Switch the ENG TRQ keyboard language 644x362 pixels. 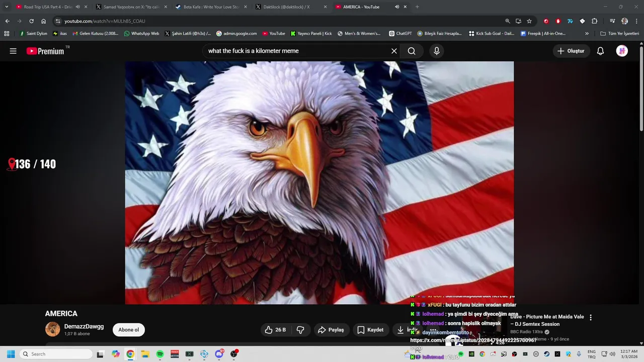(x=592, y=354)
